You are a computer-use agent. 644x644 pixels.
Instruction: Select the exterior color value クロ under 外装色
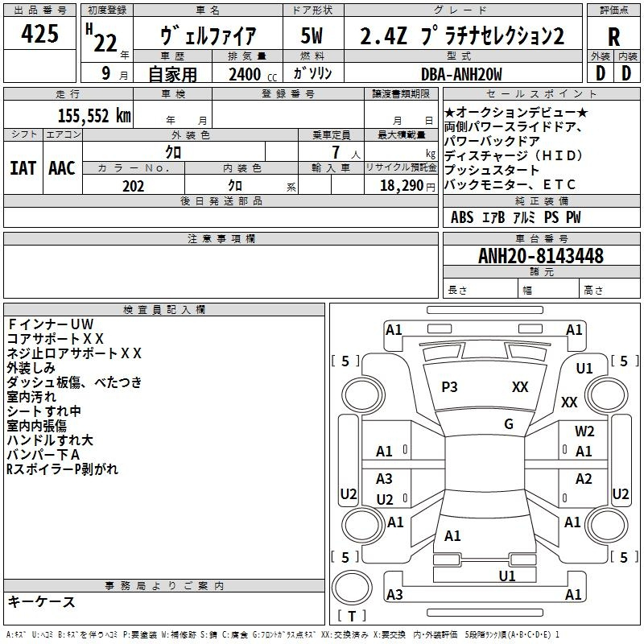173,152
